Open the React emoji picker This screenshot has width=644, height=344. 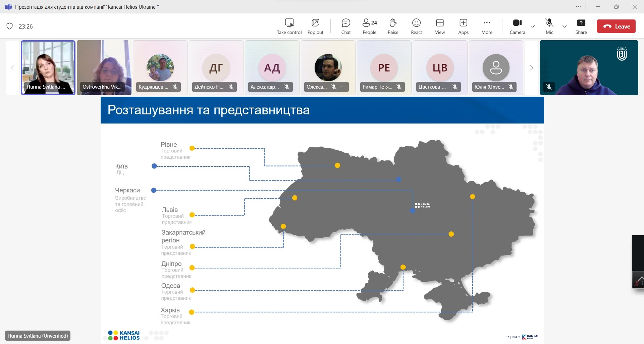click(x=416, y=26)
